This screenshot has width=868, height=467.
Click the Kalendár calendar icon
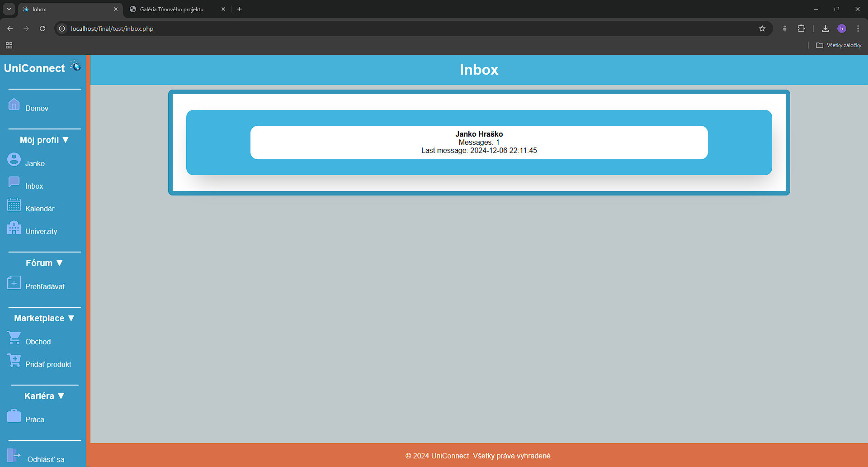coord(14,205)
